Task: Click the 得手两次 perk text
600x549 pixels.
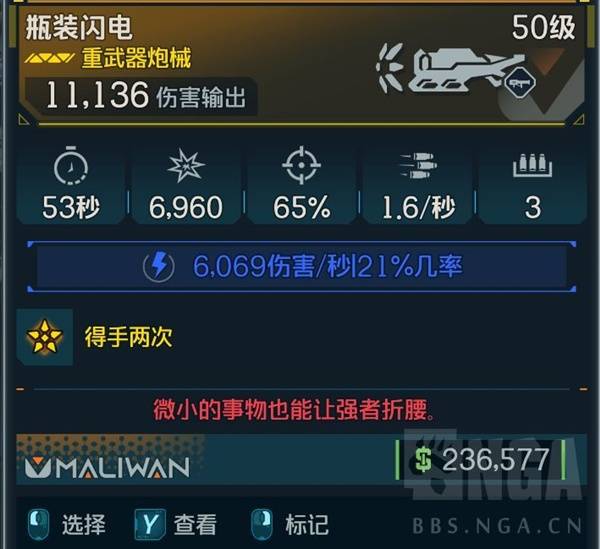Action: click(129, 337)
